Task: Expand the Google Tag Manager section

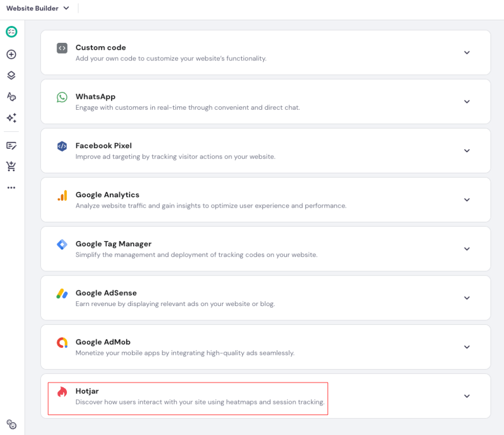Action: click(x=467, y=249)
